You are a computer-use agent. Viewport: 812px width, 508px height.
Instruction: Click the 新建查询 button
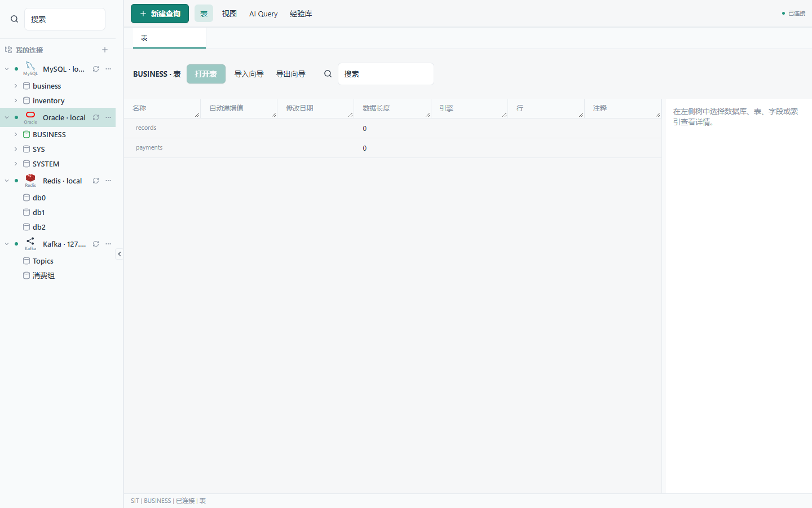tap(160, 14)
